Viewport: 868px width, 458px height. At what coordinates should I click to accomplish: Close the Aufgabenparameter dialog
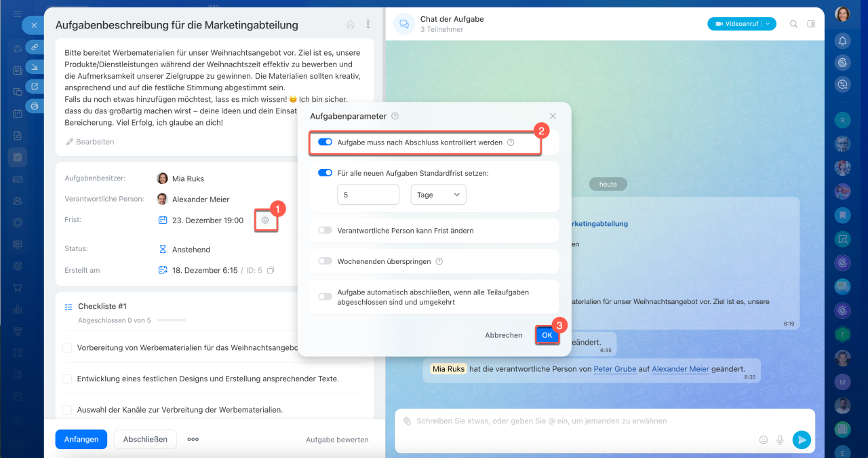click(553, 116)
